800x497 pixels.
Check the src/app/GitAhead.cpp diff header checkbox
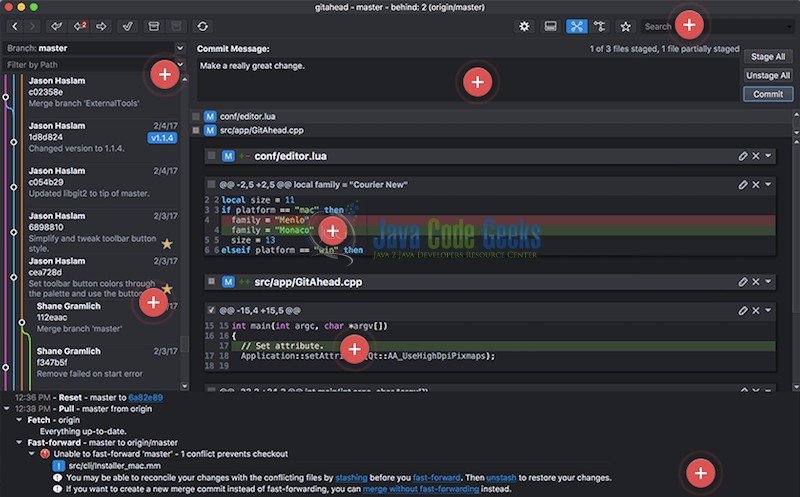pos(211,281)
